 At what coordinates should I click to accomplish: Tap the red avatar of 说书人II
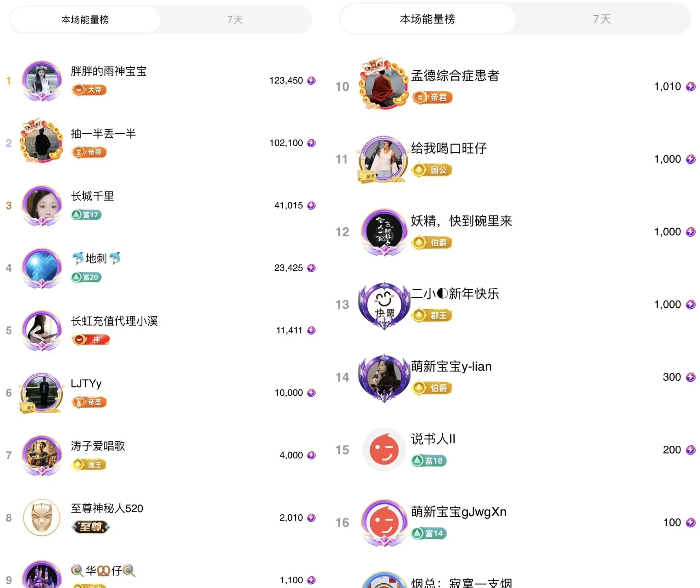click(x=384, y=450)
